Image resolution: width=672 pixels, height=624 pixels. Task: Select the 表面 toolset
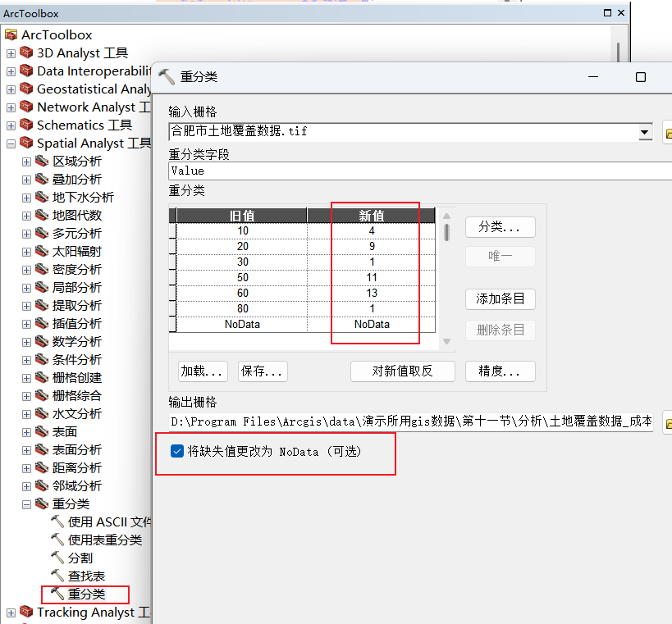[64, 431]
